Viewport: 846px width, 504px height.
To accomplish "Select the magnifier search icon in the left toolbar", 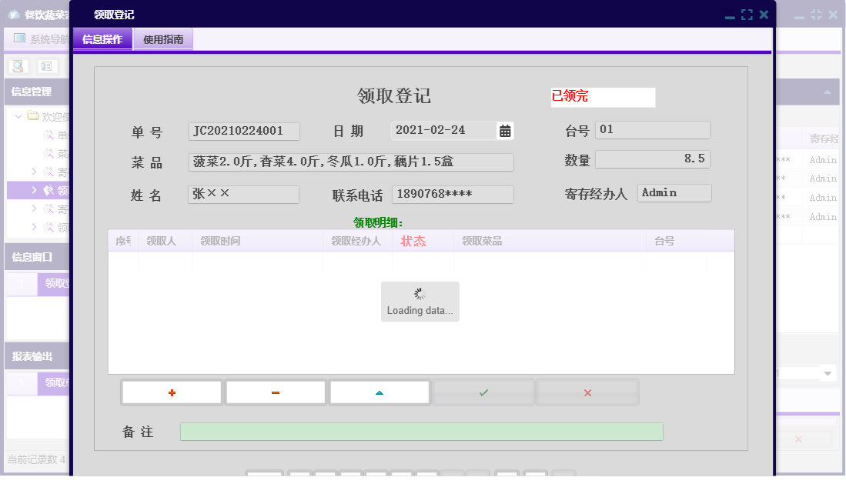I will coord(17,66).
